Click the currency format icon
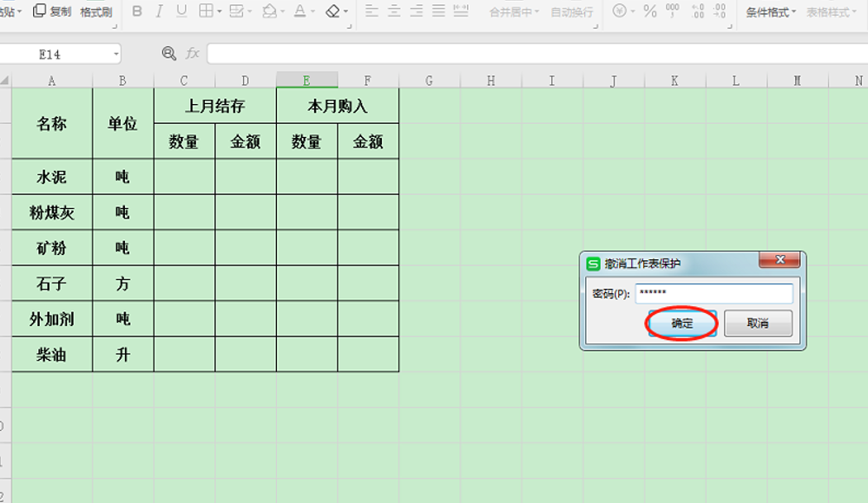The image size is (868, 503). pos(620,11)
